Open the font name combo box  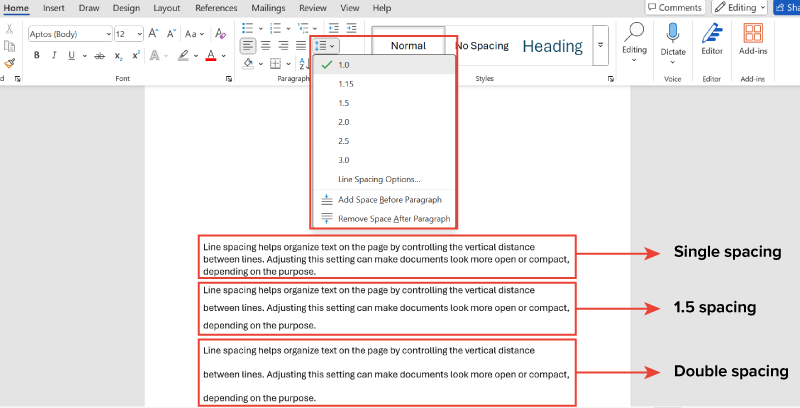(70, 34)
